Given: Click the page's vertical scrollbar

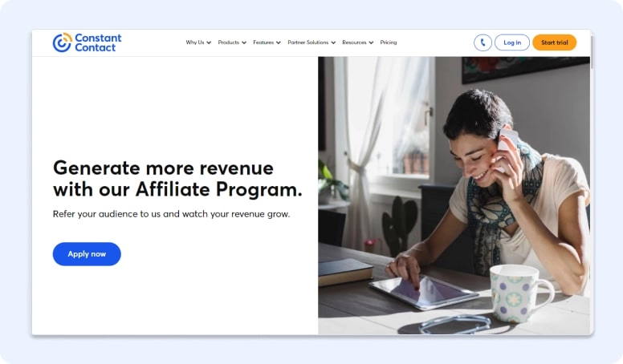Looking at the screenshot, I should pyautogui.click(x=592, y=51).
